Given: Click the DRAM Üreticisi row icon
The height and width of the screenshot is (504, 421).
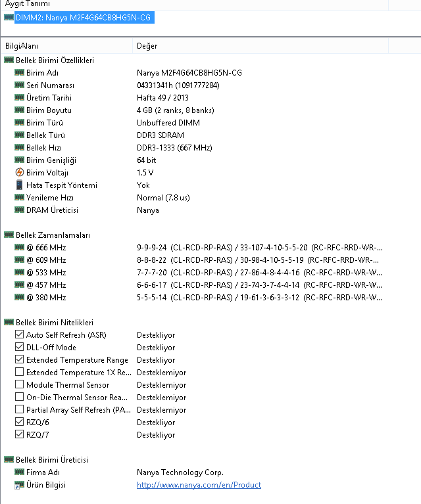Looking at the screenshot, I should (19, 210).
